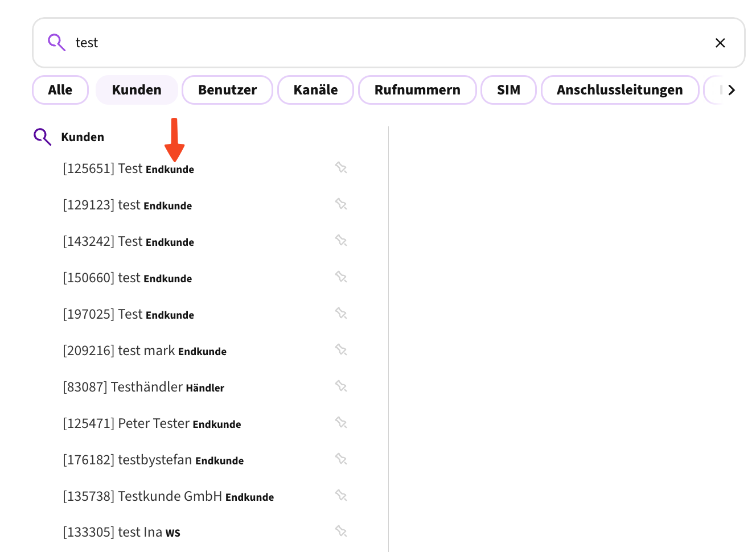Select the Anschlussleitungen filter
The height and width of the screenshot is (552, 756).
619,89
